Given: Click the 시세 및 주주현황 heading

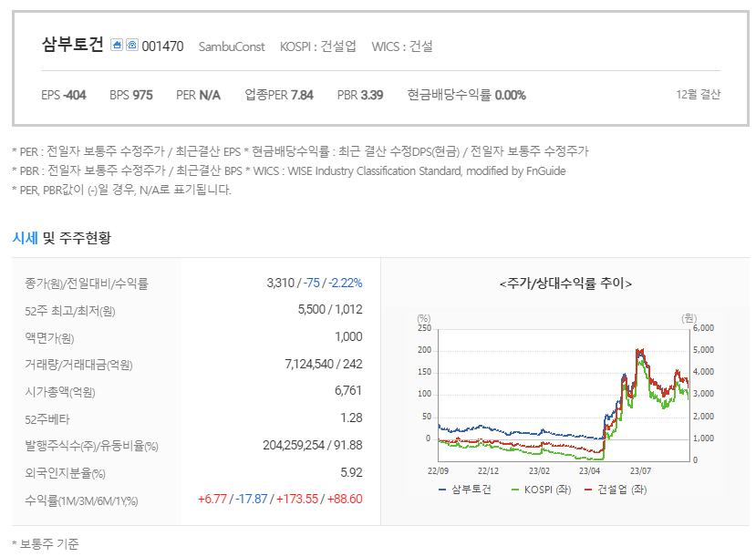Looking at the screenshot, I should point(62,238).
